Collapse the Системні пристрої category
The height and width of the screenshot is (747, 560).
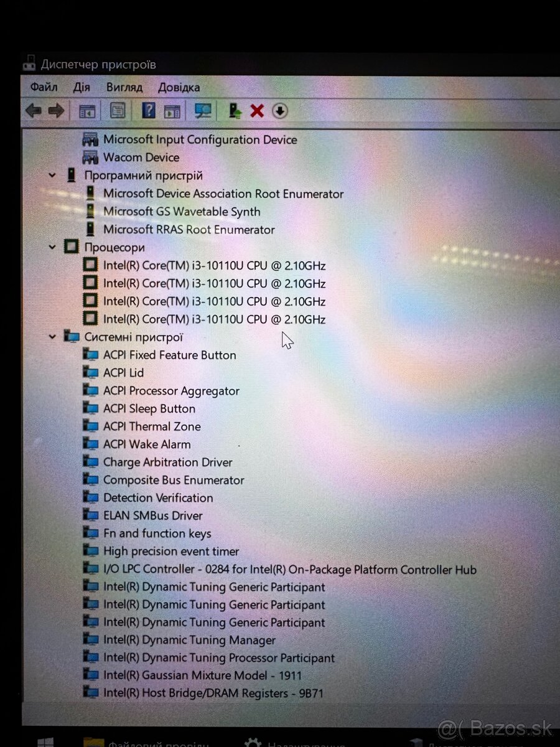(x=52, y=336)
